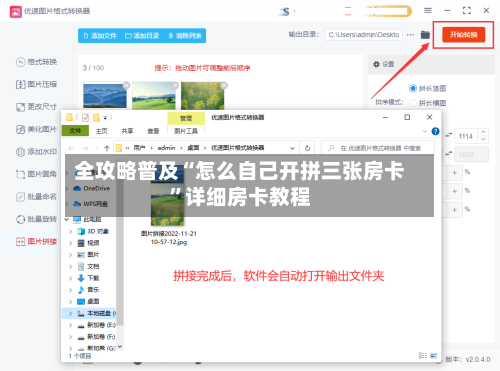This screenshot has height=371, width=500.
Task: Open 主页 tab in Explorer ribbon
Action: pos(101,131)
